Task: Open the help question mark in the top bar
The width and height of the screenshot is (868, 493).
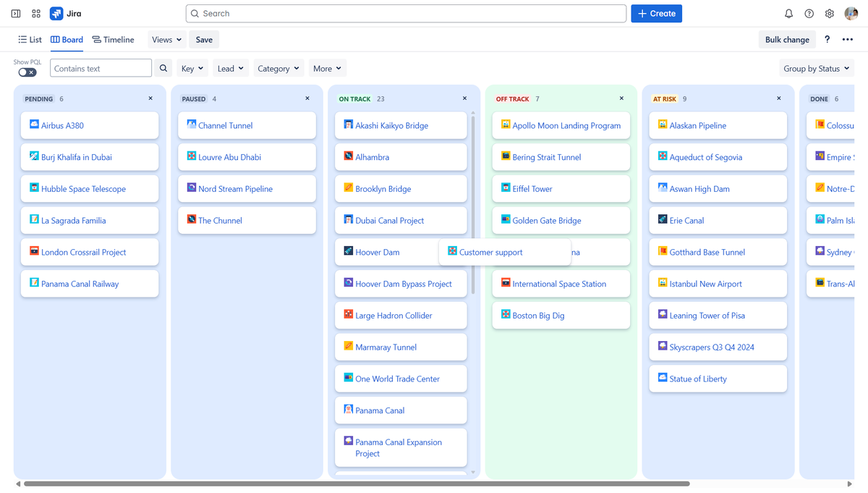Action: click(x=809, y=14)
